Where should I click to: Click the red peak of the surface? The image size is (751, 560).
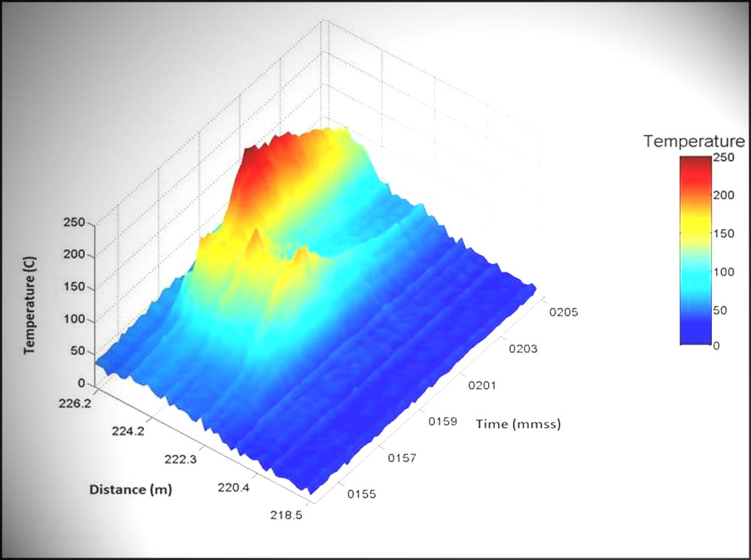tap(255, 169)
